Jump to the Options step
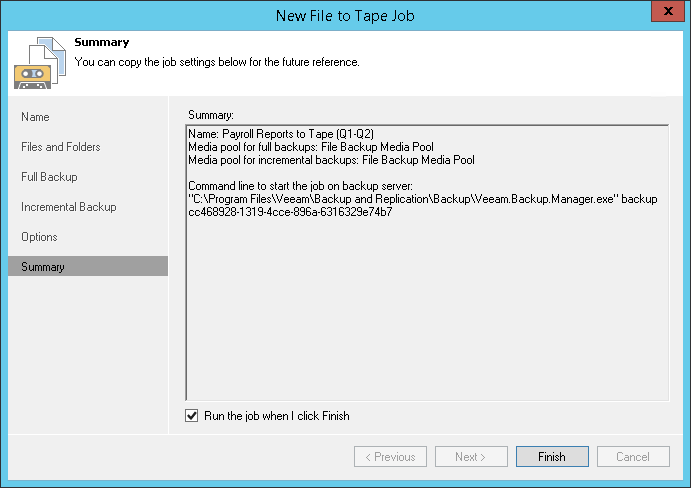 click(39, 237)
